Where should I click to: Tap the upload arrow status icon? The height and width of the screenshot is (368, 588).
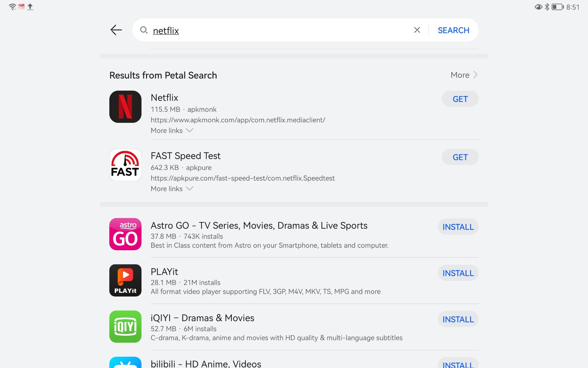30,7
